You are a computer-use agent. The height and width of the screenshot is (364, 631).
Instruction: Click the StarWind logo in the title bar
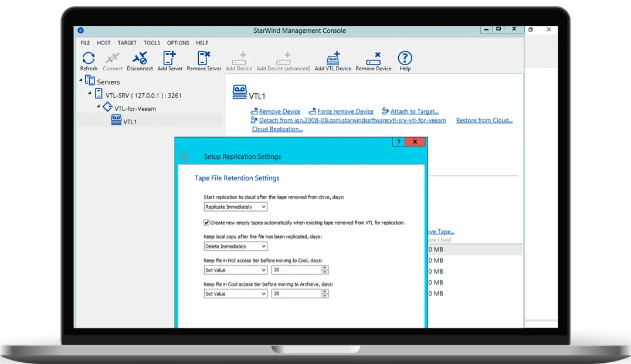[80, 30]
